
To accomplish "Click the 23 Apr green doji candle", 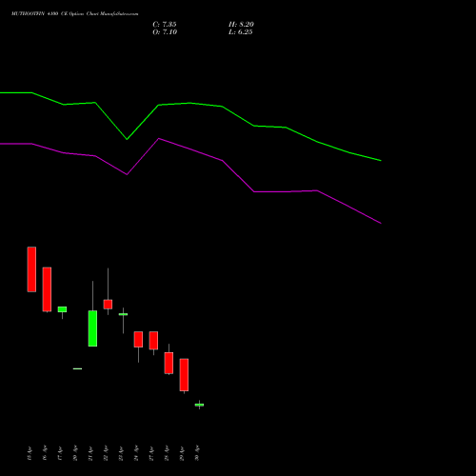I will tap(123, 314).
